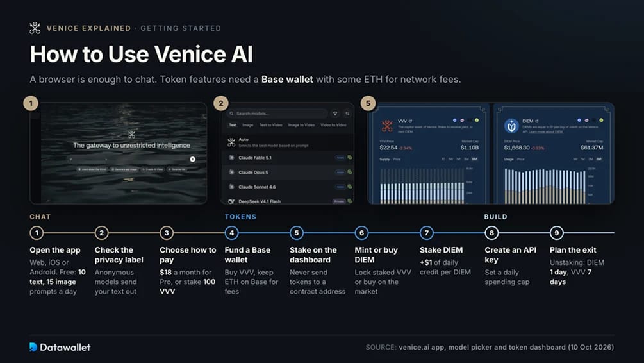This screenshot has width=644, height=363.
Task: Click the badge on the Claude Fable 5.1 row
Action: tap(340, 158)
